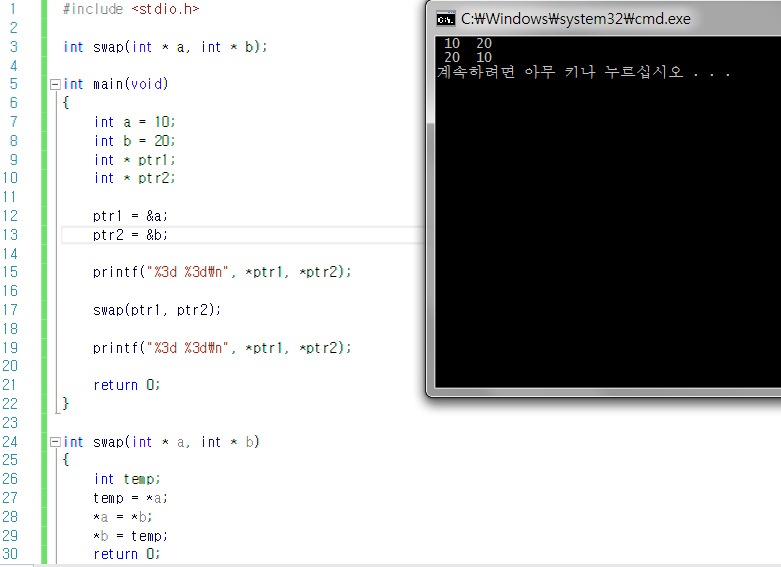The height and width of the screenshot is (567, 781).
Task: Click the '*a = *b;' statement
Action: pyautogui.click(x=123, y=517)
